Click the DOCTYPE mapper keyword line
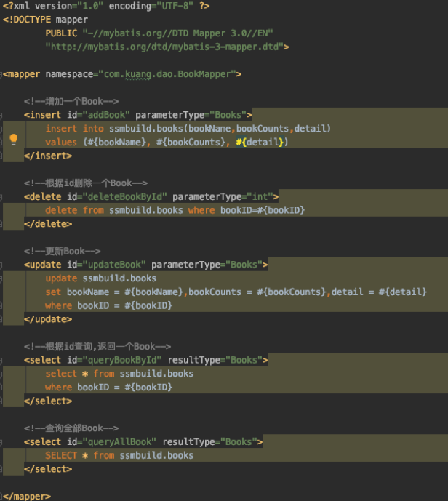This screenshot has height=501, width=448. [45, 20]
